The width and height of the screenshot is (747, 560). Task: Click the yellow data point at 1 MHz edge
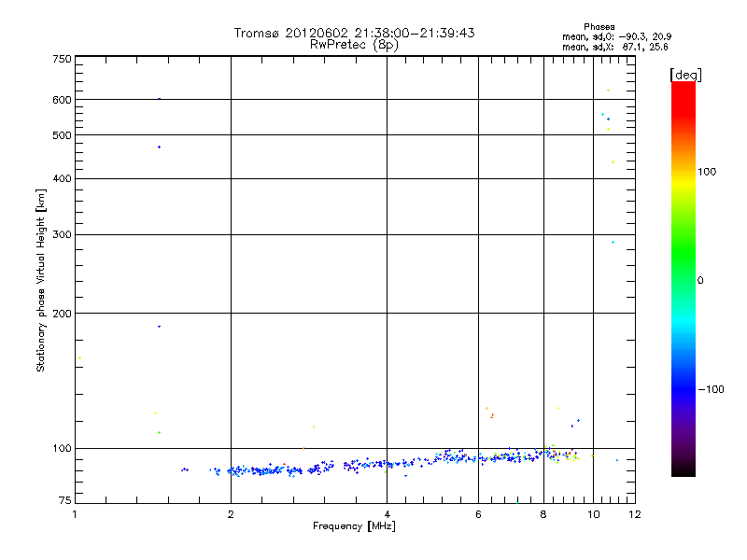tap(79, 358)
